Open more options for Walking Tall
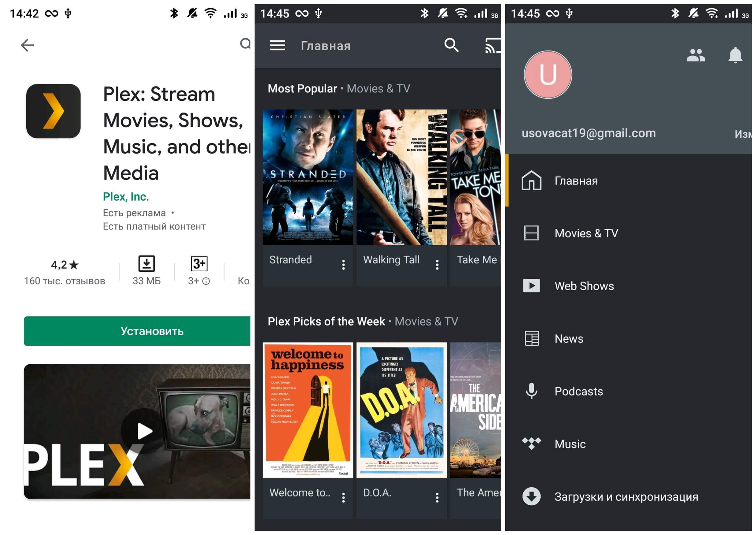 coord(437,265)
